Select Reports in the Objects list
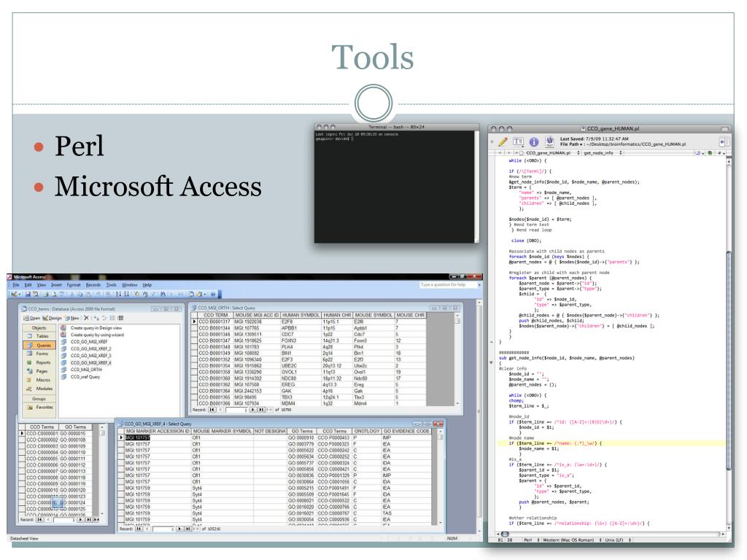The width and height of the screenshot is (747, 560). (39, 363)
